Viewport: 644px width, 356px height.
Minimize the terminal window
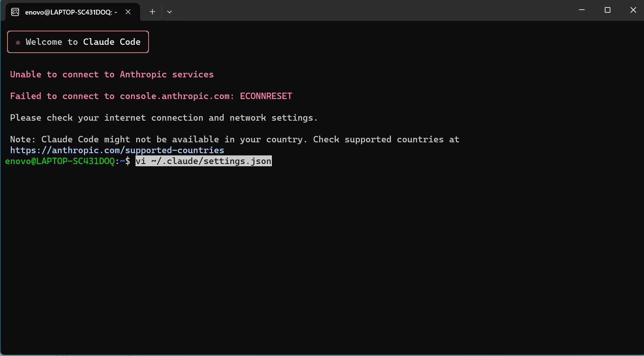coord(582,10)
